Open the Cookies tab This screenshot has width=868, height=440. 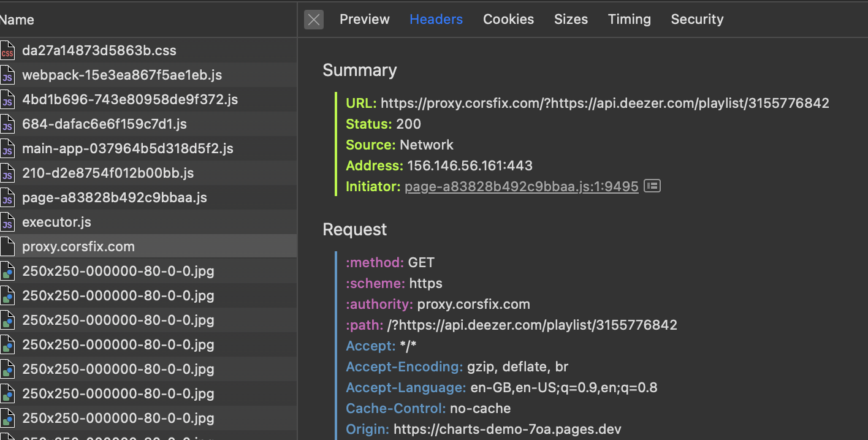click(x=508, y=20)
